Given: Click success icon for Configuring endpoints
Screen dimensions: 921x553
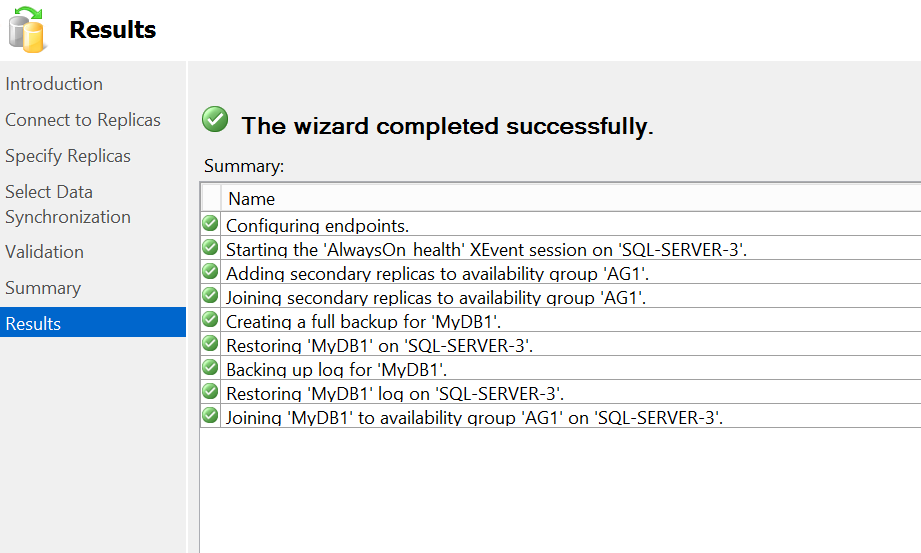Looking at the screenshot, I should pos(210,224).
